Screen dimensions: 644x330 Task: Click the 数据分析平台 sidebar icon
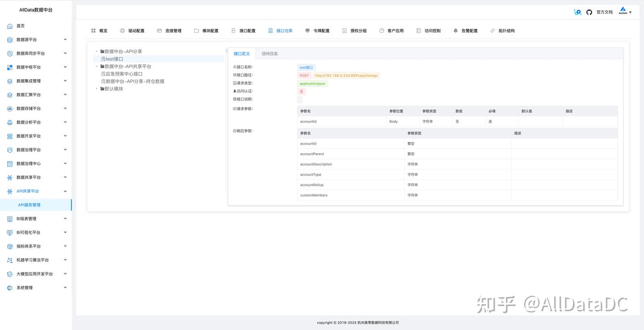pyautogui.click(x=10, y=122)
